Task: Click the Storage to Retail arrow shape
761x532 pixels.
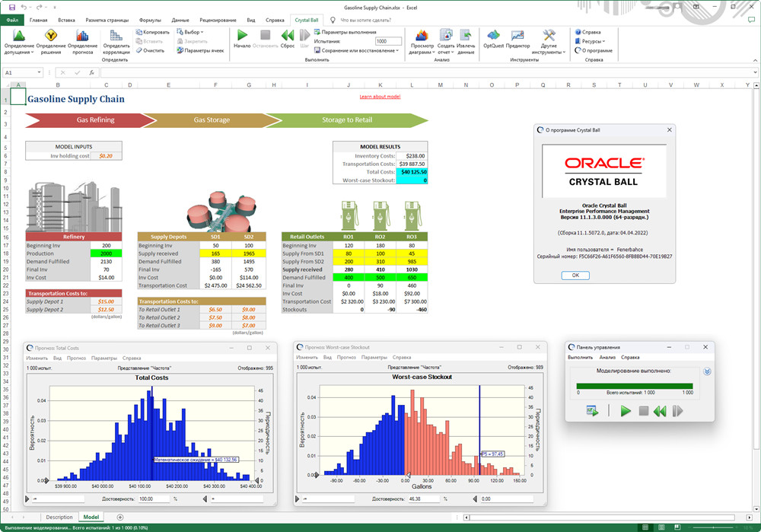Action: [347, 120]
